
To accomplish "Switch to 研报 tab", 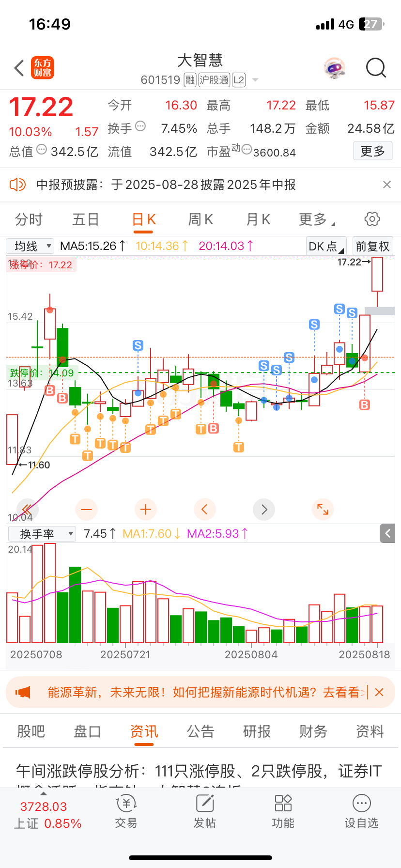I will point(257,731).
